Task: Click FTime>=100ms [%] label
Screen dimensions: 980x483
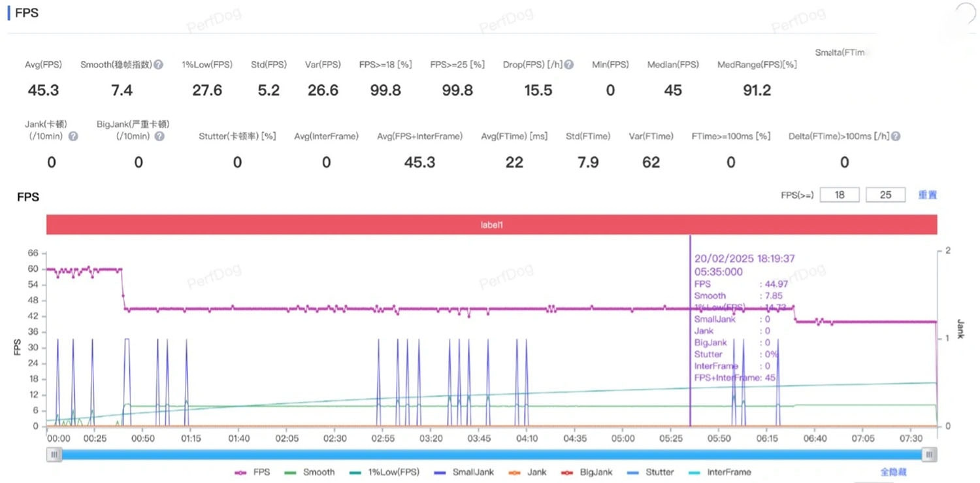Action: coord(731,137)
